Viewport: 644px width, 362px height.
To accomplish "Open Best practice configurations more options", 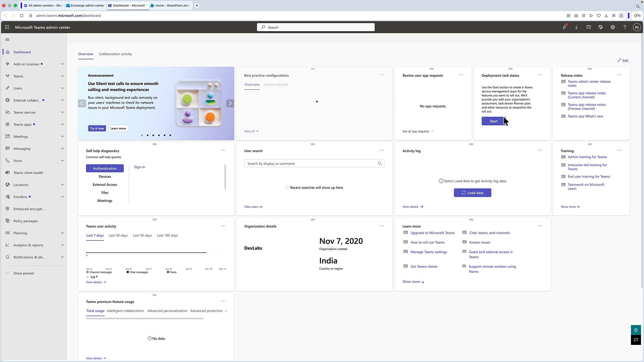I will (382, 75).
